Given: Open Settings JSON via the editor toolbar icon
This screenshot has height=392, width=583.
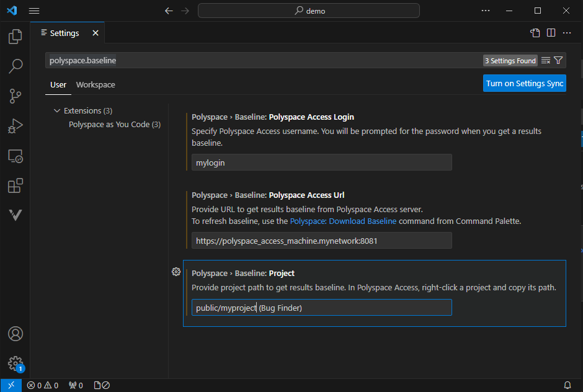Looking at the screenshot, I should (x=535, y=32).
